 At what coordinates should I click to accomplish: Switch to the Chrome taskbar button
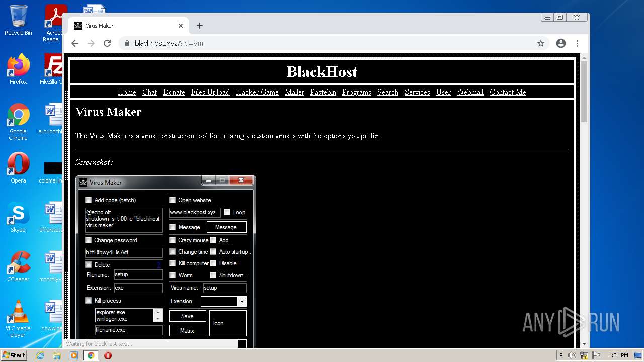click(91, 355)
